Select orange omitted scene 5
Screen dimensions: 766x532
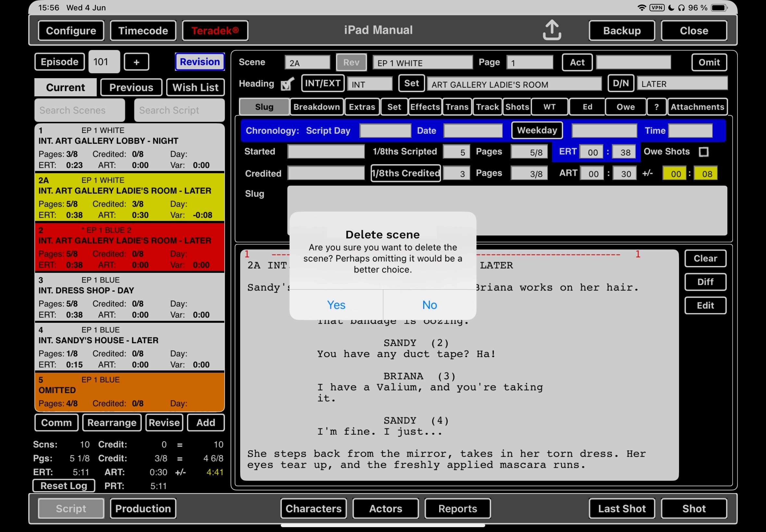pyautogui.click(x=130, y=392)
